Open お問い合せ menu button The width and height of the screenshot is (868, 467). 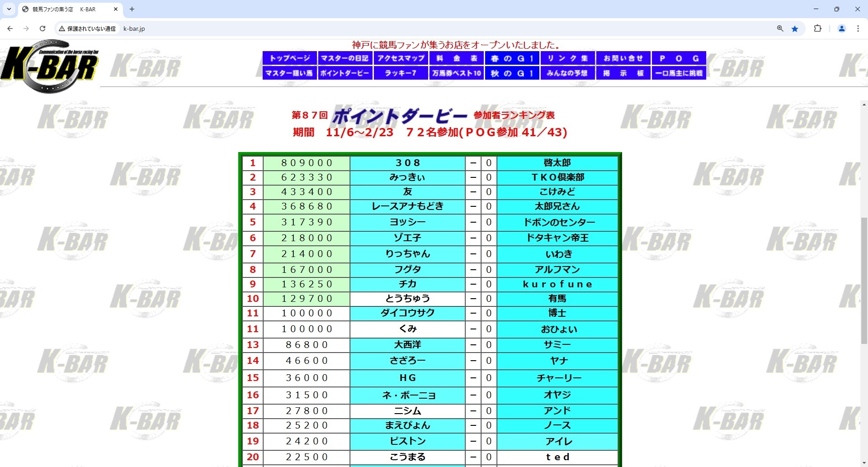click(623, 58)
